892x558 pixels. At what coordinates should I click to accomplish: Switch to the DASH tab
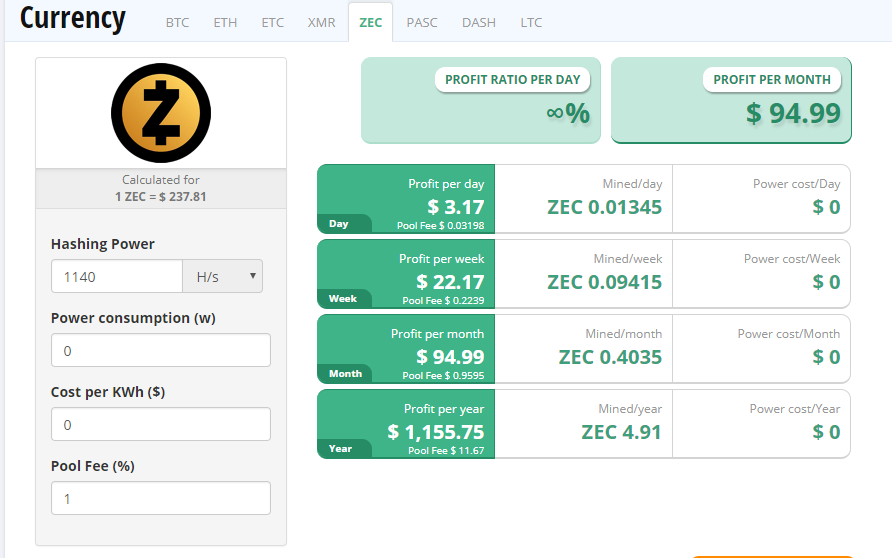tap(479, 22)
